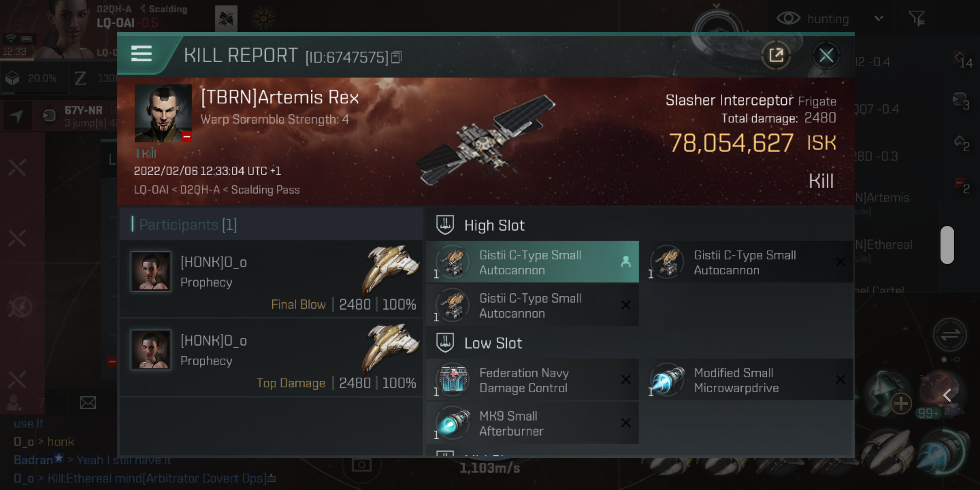
Task: Expand the hunting overview preset dropdown
Action: click(x=879, y=19)
